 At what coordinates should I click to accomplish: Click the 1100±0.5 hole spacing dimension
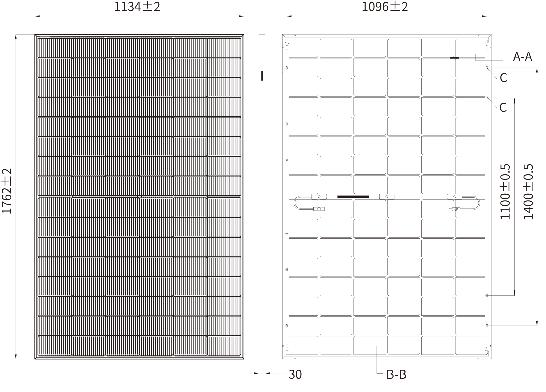coord(505,192)
